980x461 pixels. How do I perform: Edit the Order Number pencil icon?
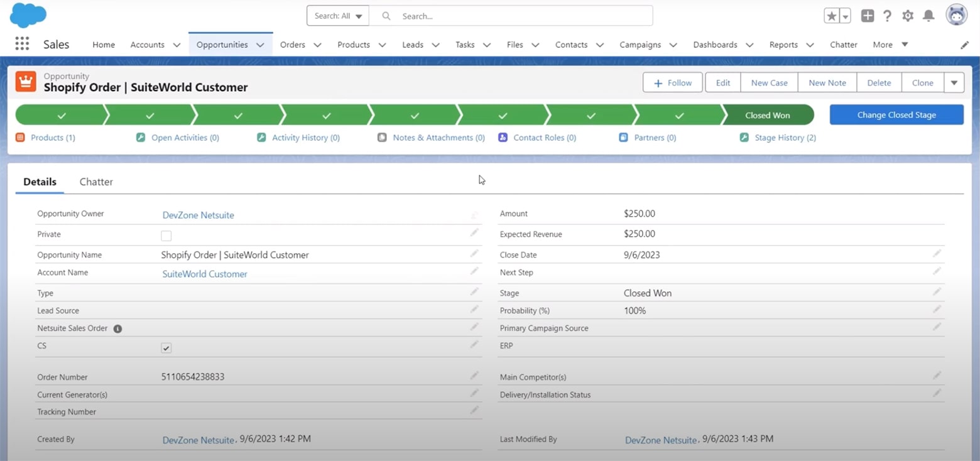(474, 376)
